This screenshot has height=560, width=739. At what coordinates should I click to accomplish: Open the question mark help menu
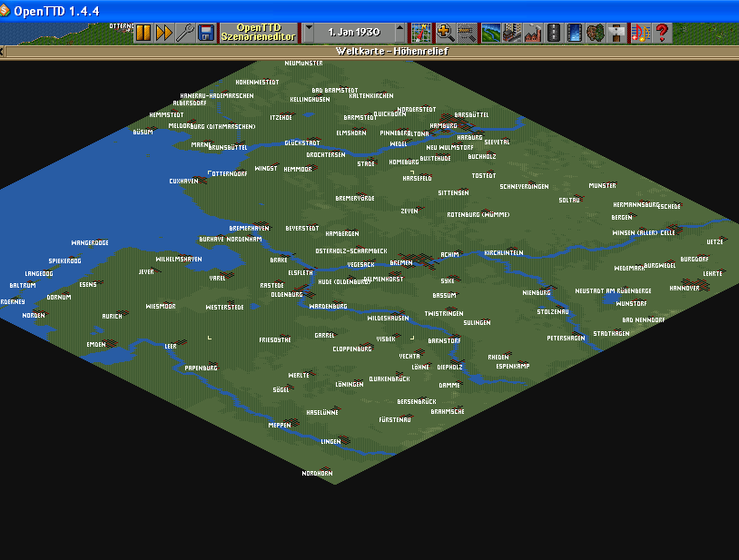(662, 33)
